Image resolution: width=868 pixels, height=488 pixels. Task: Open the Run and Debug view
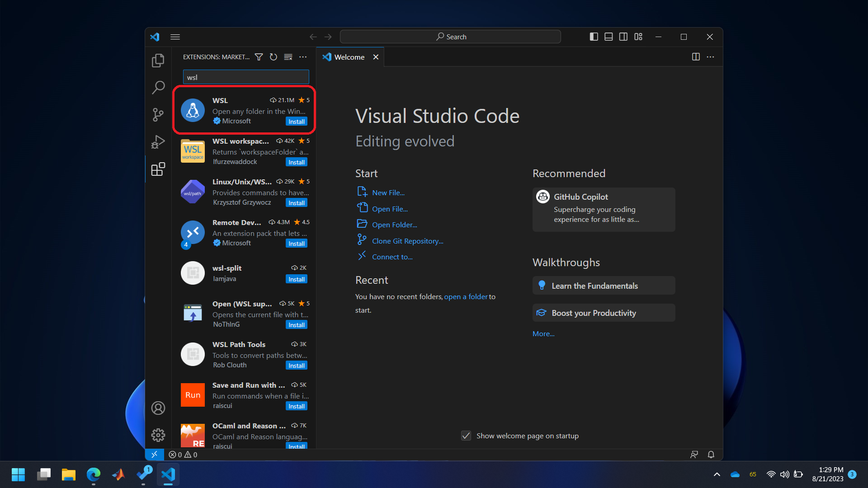click(x=158, y=142)
